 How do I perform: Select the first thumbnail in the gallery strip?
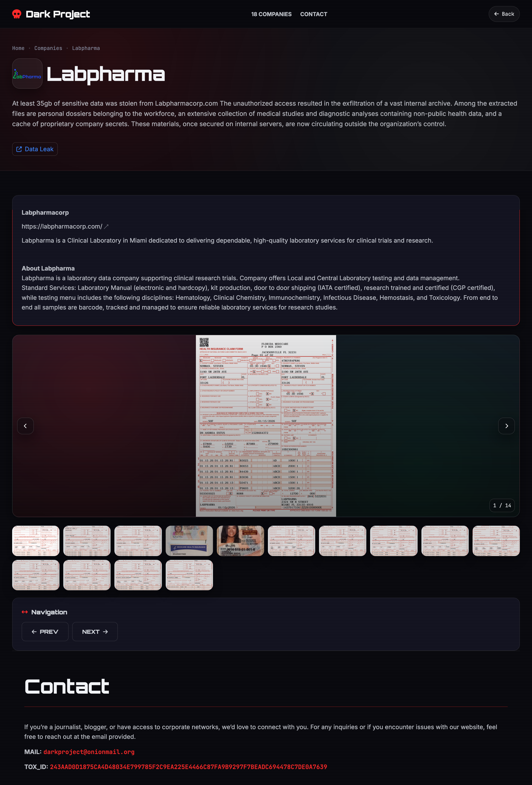[x=36, y=541]
